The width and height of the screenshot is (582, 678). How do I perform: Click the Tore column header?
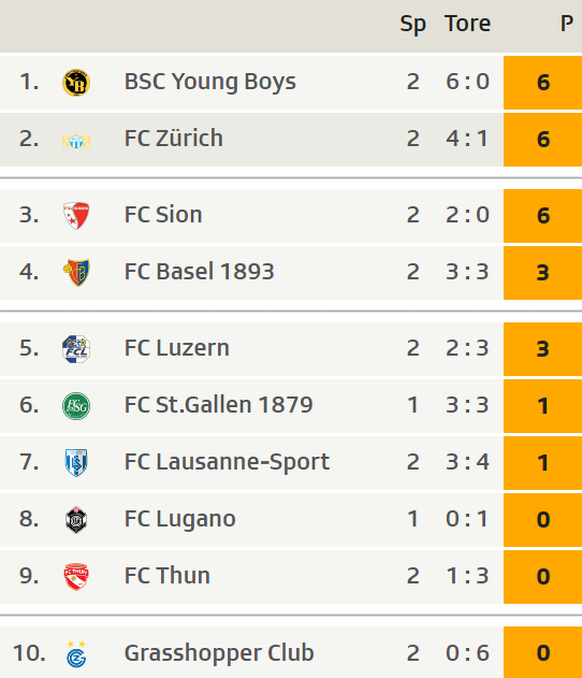pyautogui.click(x=468, y=23)
